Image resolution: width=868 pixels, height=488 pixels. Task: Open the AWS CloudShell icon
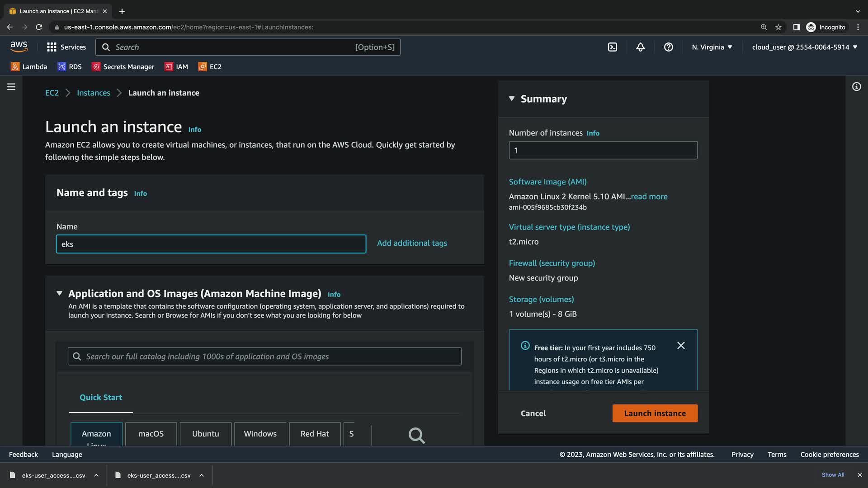612,47
